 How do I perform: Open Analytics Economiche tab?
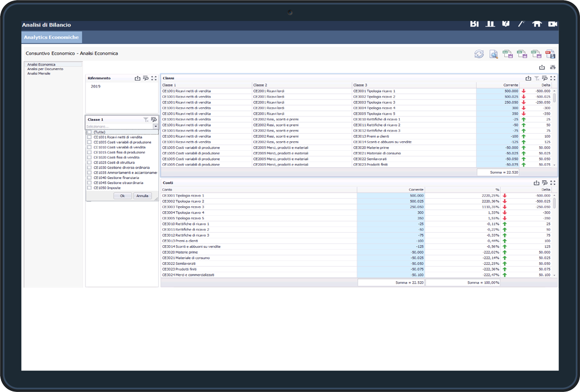51,37
